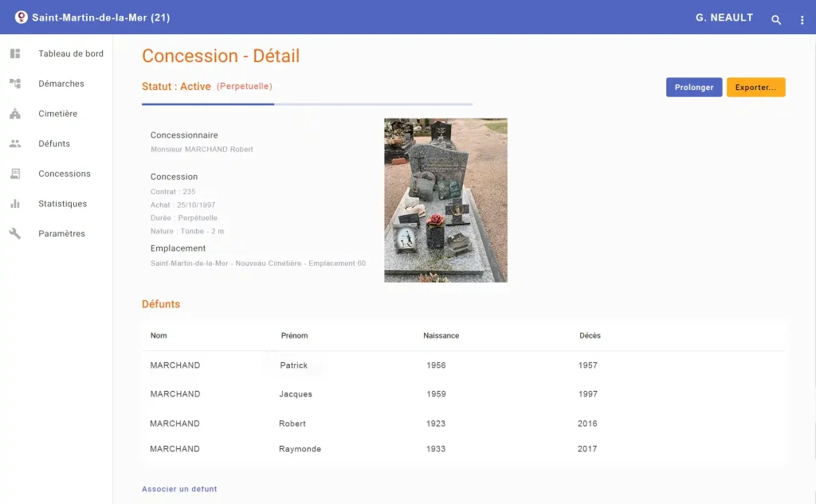816x504 pixels.
Task: Click the Démarches sidebar icon
Action: 15,84
